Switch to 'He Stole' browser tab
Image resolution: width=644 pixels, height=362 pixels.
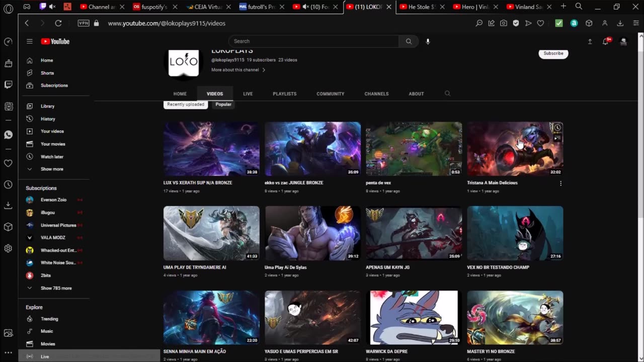click(422, 7)
